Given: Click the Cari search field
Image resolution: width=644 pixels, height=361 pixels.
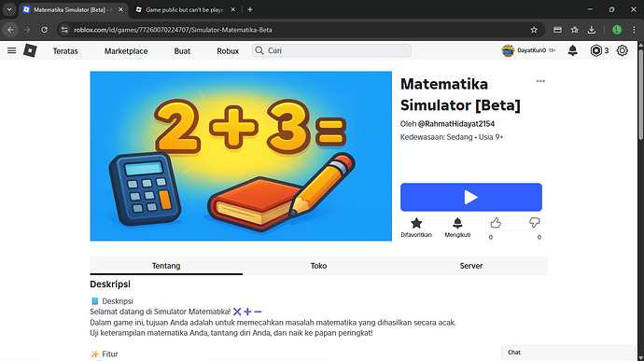Looking at the screenshot, I should (x=331, y=50).
